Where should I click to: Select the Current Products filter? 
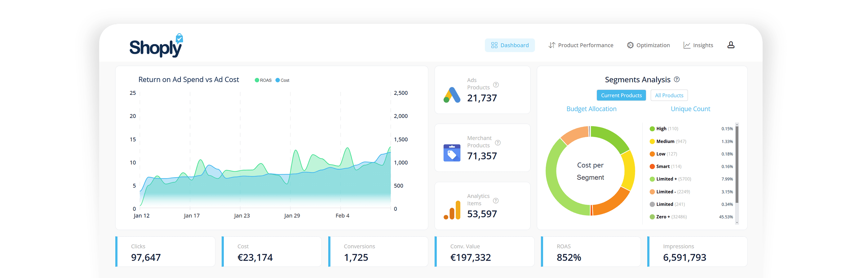(x=621, y=95)
